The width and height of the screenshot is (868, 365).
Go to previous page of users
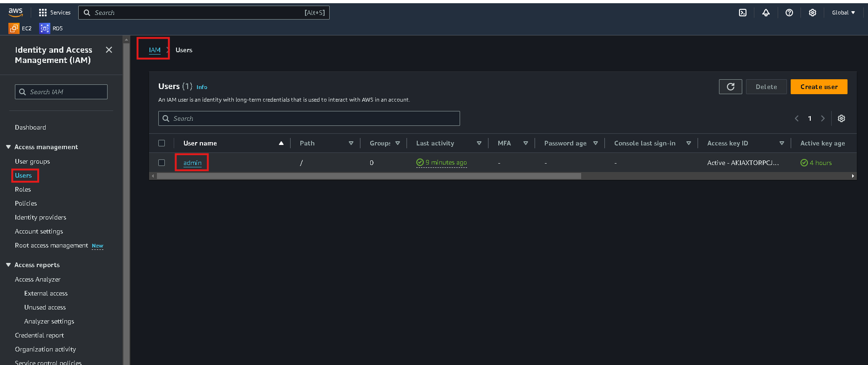[x=797, y=118]
